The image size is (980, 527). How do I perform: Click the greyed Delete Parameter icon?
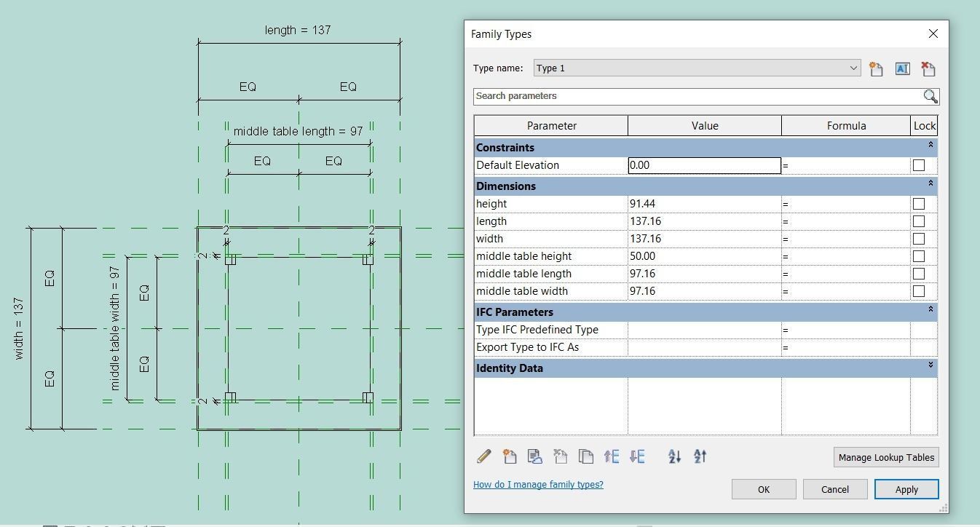pos(561,456)
